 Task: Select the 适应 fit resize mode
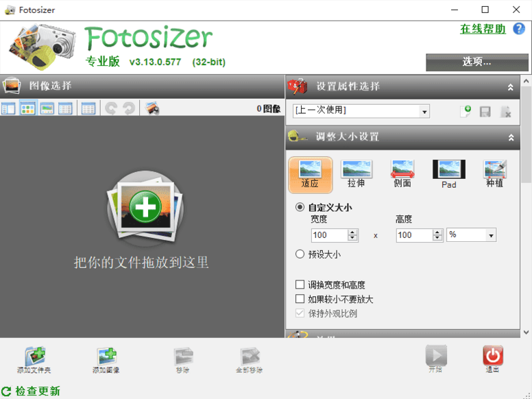(310, 175)
